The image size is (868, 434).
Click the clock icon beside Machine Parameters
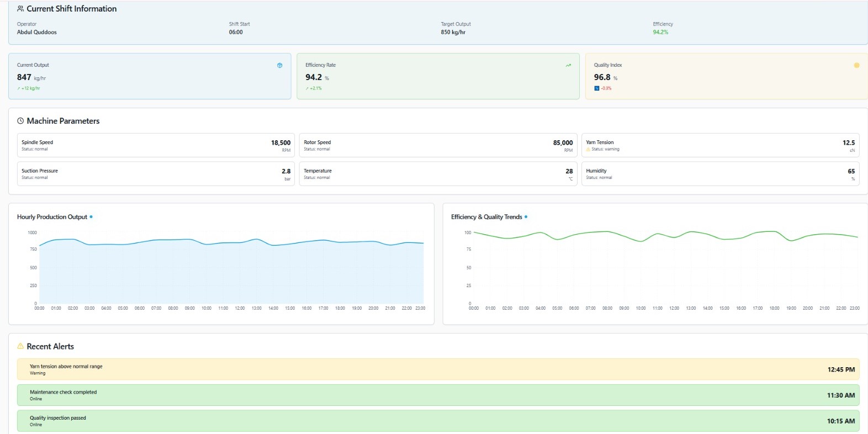pyautogui.click(x=20, y=121)
